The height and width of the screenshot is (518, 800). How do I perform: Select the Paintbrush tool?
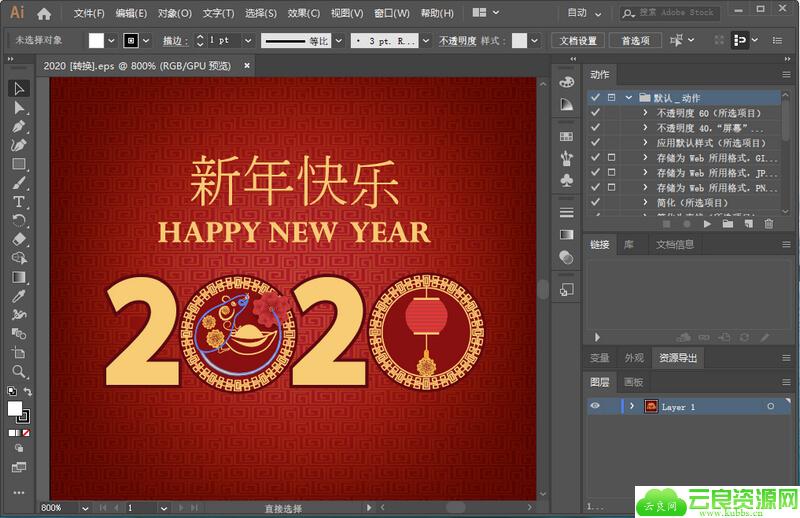click(x=19, y=183)
